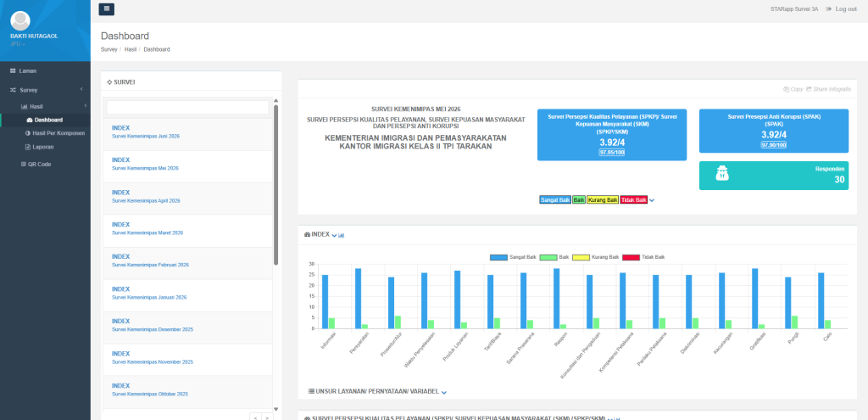
Task: Toggle the hamburger sidebar menu button
Action: point(106,8)
